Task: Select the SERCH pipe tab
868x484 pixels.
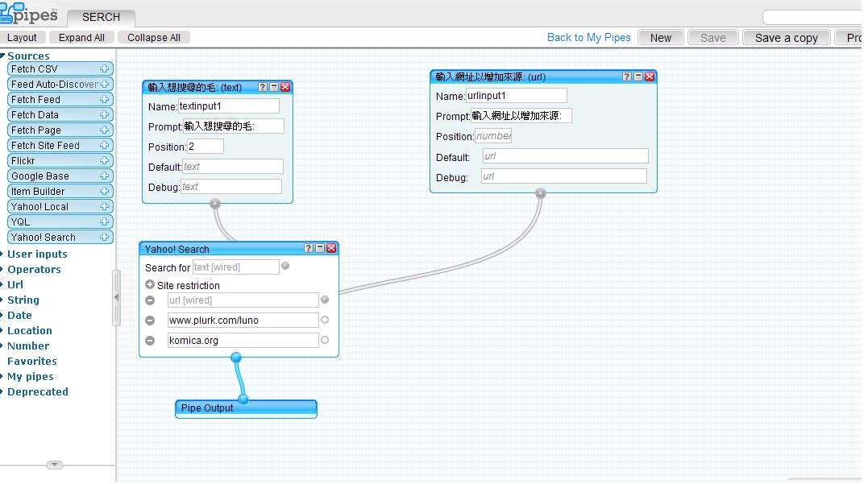Action: pos(101,17)
